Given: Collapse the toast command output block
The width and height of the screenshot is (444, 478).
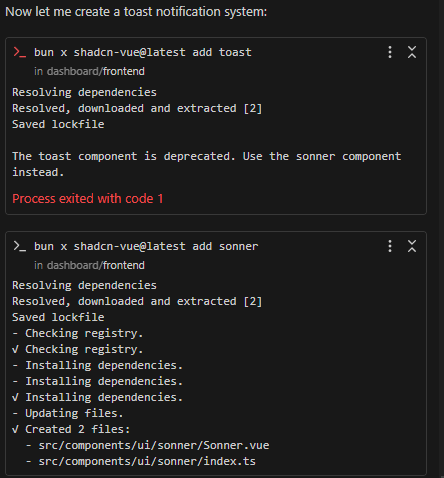Looking at the screenshot, I should coord(412,52).
